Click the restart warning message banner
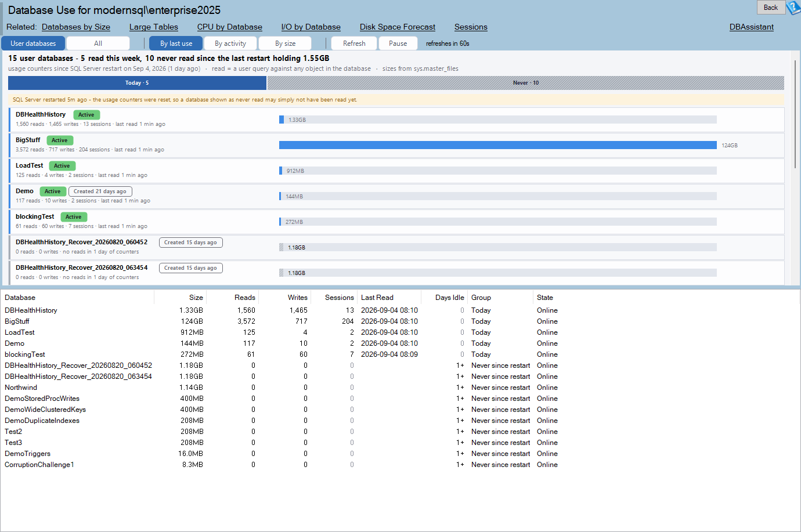 396,100
